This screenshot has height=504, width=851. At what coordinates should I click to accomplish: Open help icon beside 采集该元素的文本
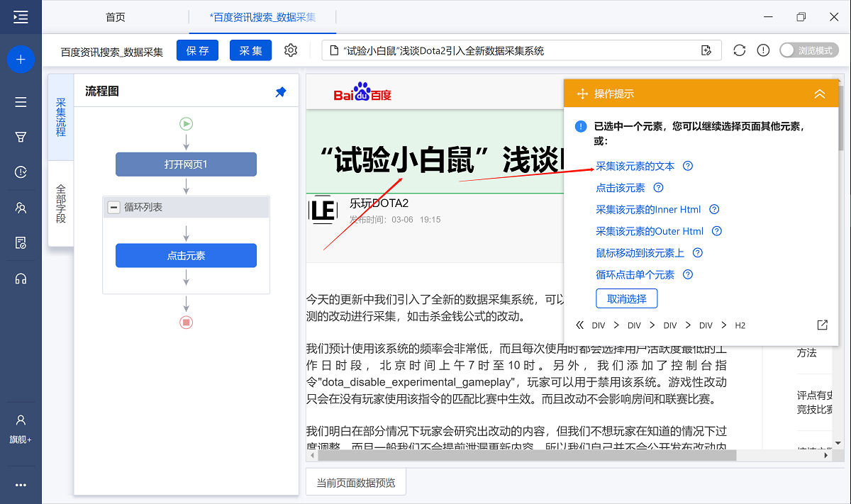click(687, 166)
